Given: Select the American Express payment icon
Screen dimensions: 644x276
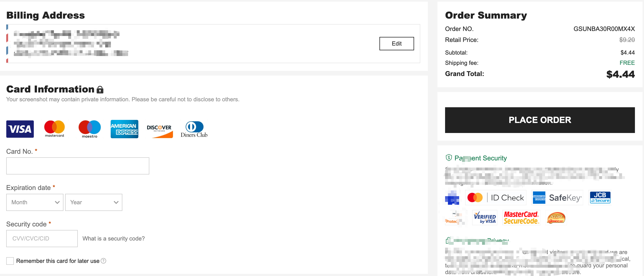Looking at the screenshot, I should click(124, 128).
